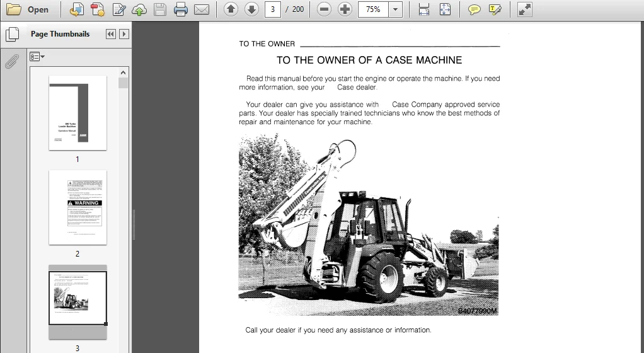Screen dimensions: 644x353
Task: Click the TO THE OWNER header text
Action: coord(267,44)
